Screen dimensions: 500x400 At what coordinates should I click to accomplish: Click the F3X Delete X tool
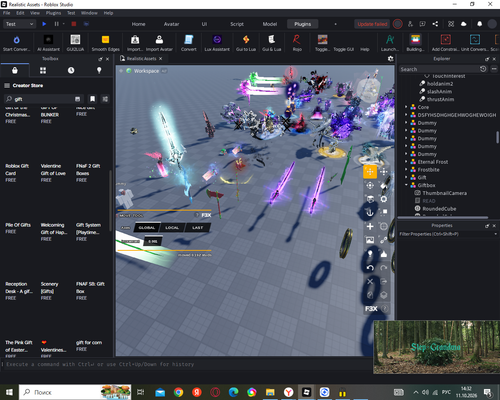[x=370, y=282]
